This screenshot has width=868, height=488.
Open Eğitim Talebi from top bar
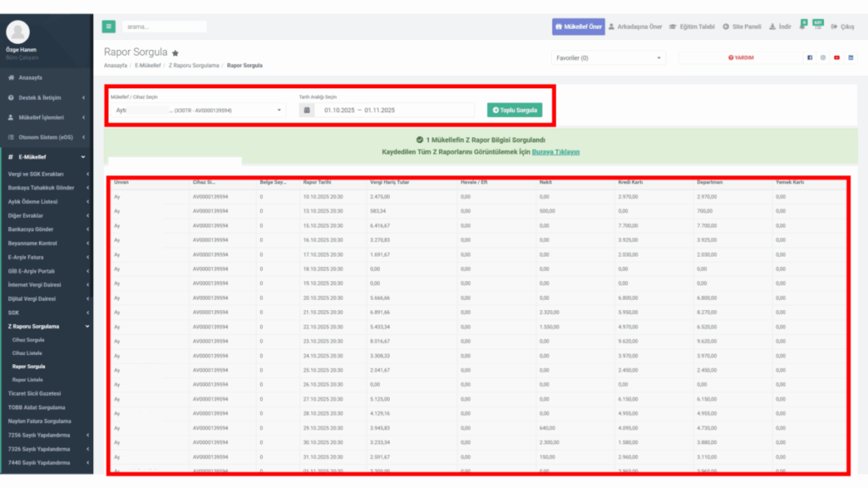point(692,26)
